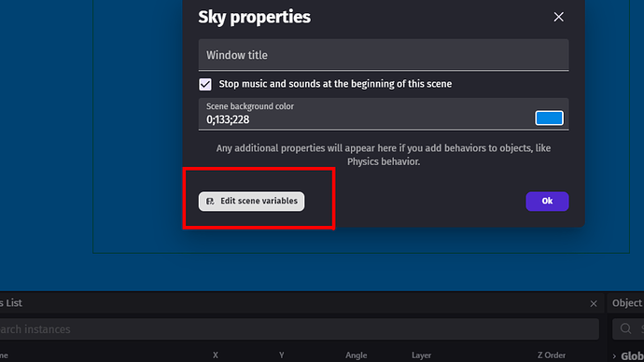Viewport: 644px width, 362px height.
Task: Select the Instances List panel title
Action: pos(11,303)
